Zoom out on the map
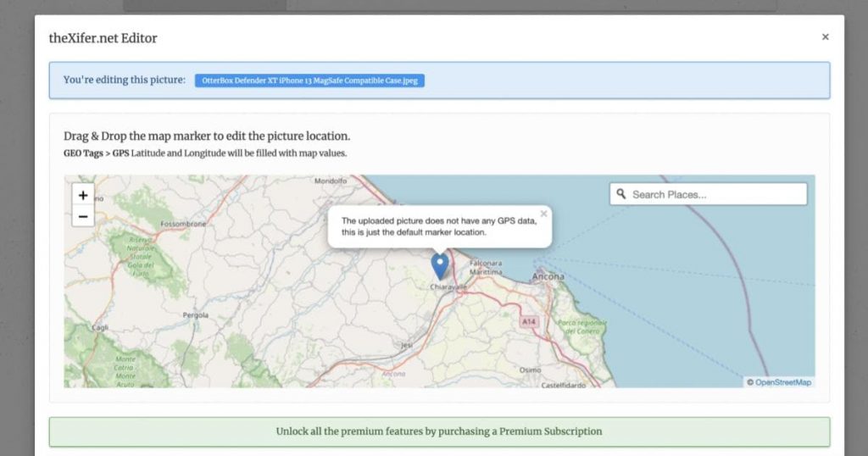 (x=83, y=216)
